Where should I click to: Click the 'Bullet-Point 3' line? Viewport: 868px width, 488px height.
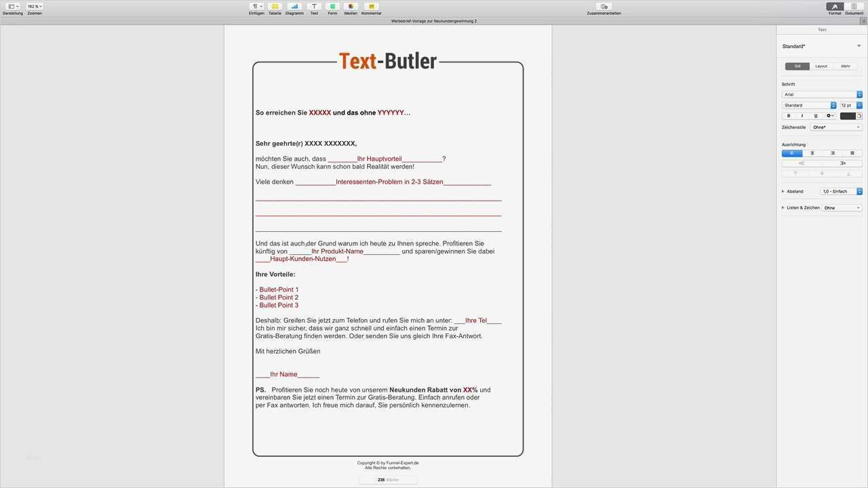(277, 305)
